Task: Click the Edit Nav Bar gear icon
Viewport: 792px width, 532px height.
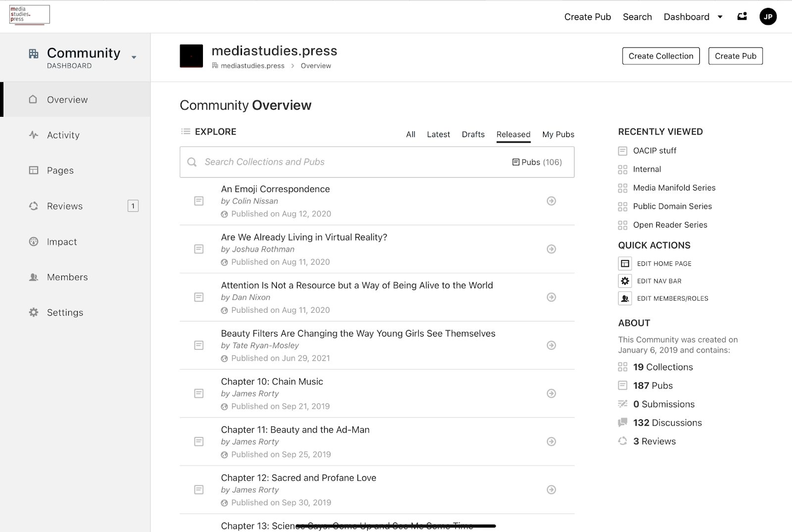Action: coord(625,281)
